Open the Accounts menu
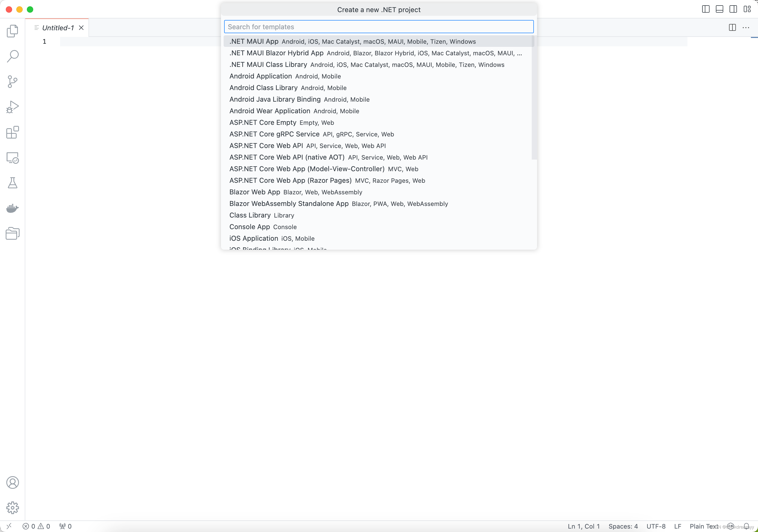The image size is (758, 532). point(13,482)
